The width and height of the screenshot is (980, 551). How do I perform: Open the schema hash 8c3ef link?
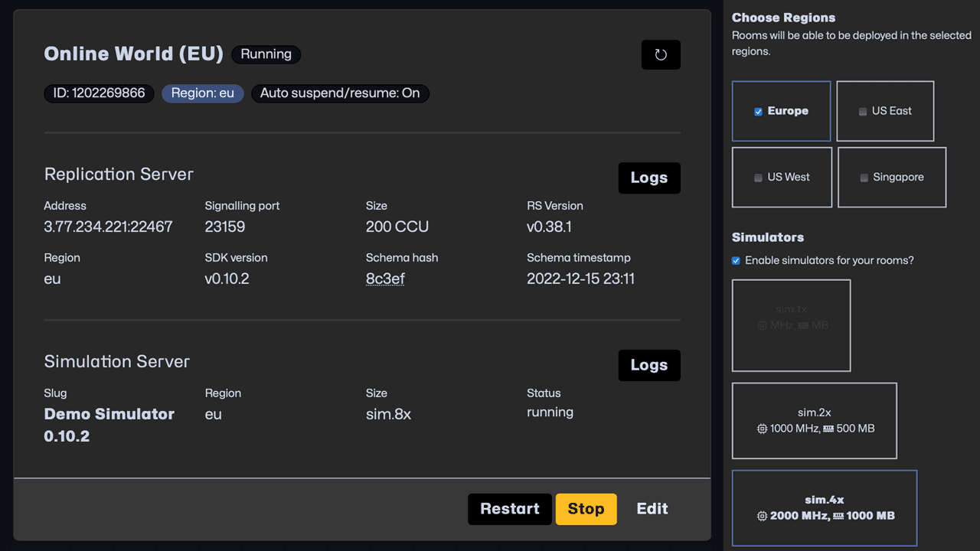[385, 279]
